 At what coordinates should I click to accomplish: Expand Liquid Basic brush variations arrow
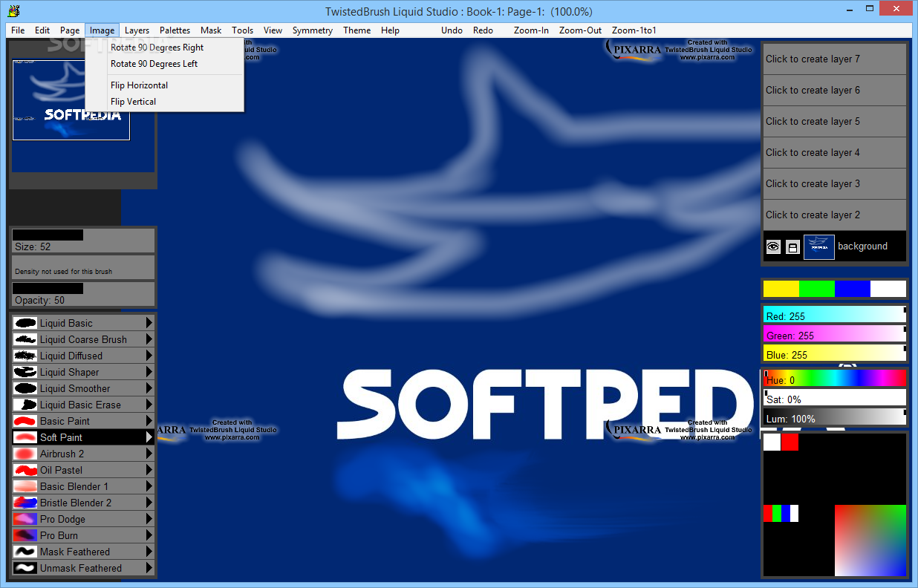(149, 323)
